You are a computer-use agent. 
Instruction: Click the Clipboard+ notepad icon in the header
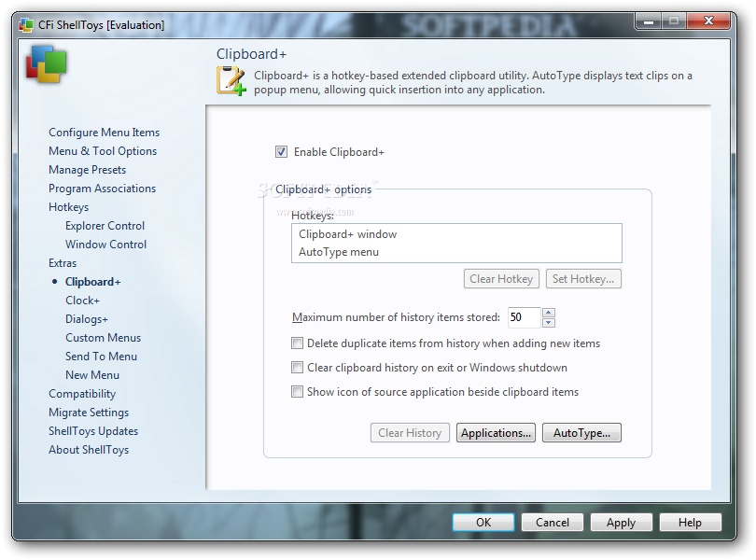[x=231, y=80]
